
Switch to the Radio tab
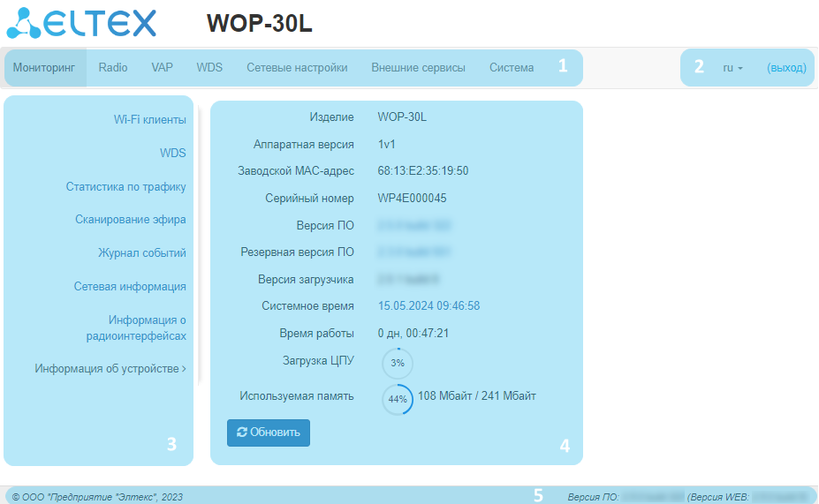point(113,68)
